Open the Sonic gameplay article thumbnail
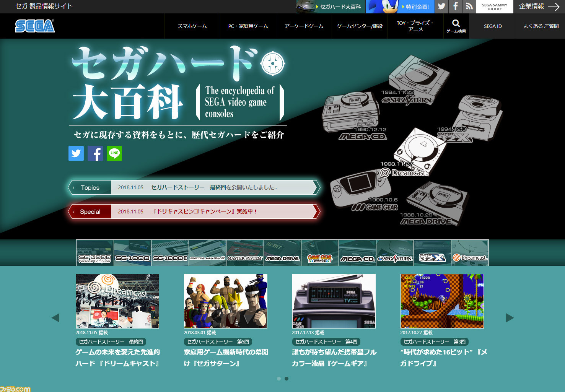The width and height of the screenshot is (565, 392). click(442, 301)
